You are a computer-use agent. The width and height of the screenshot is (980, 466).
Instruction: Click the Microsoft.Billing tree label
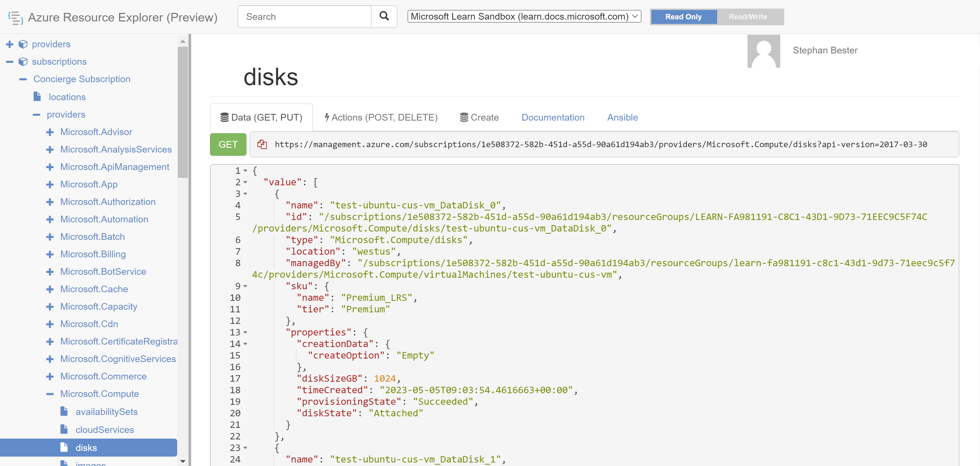click(x=93, y=254)
